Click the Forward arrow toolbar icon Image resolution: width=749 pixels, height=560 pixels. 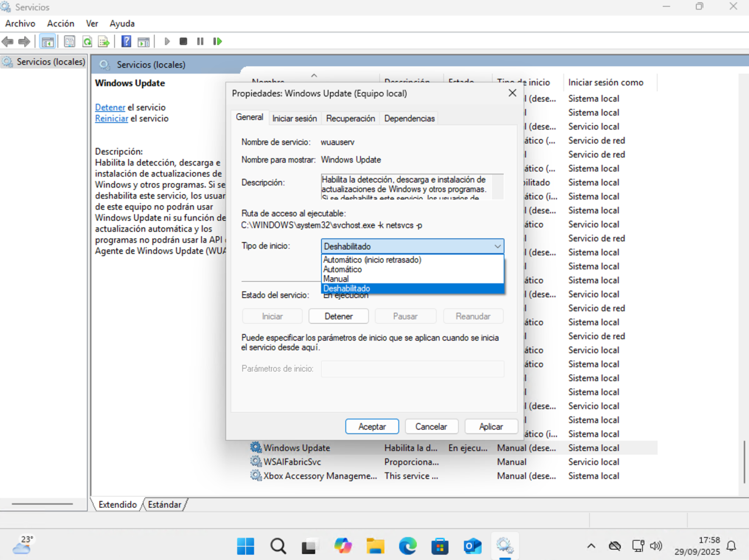coord(24,41)
